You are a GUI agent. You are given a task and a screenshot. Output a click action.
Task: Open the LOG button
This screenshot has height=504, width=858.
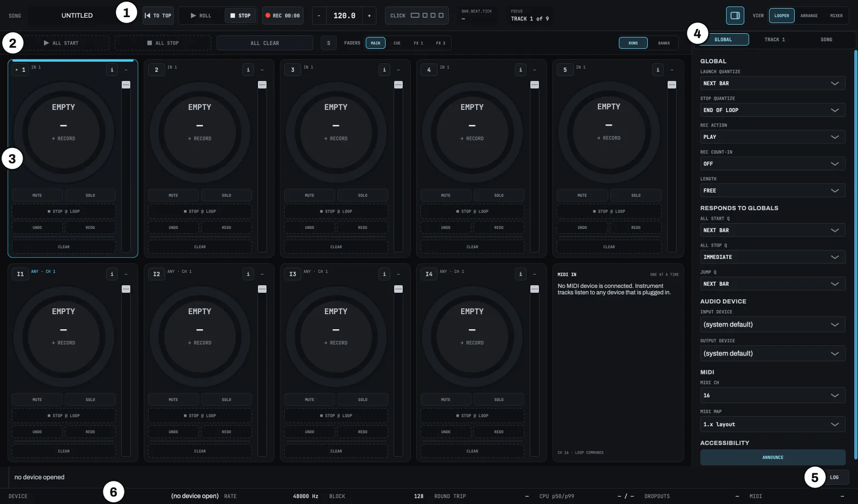click(834, 477)
